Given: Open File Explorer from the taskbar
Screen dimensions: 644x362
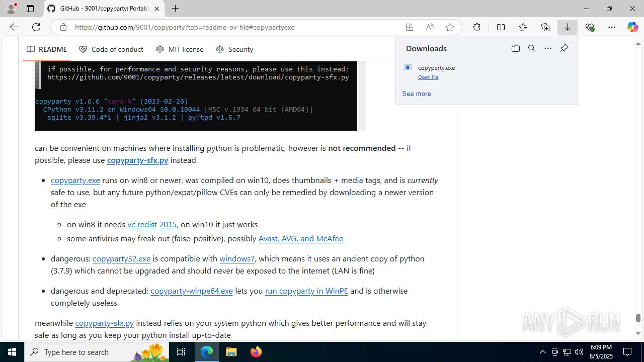Looking at the screenshot, I should coord(231,352).
